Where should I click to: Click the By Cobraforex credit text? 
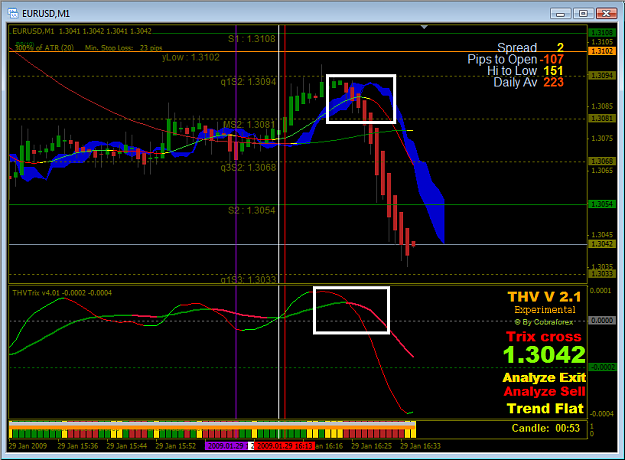[544, 322]
